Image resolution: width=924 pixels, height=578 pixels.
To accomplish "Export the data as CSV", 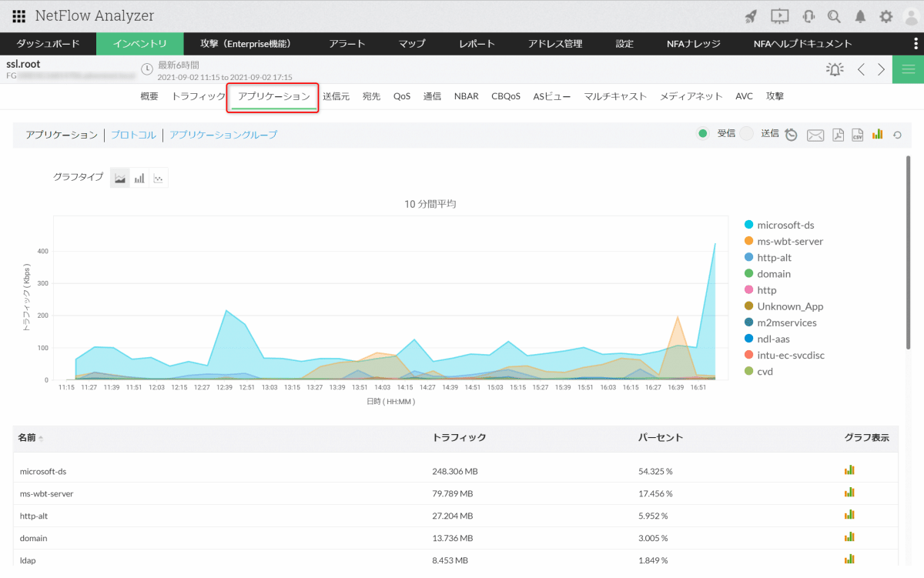I will (x=857, y=135).
